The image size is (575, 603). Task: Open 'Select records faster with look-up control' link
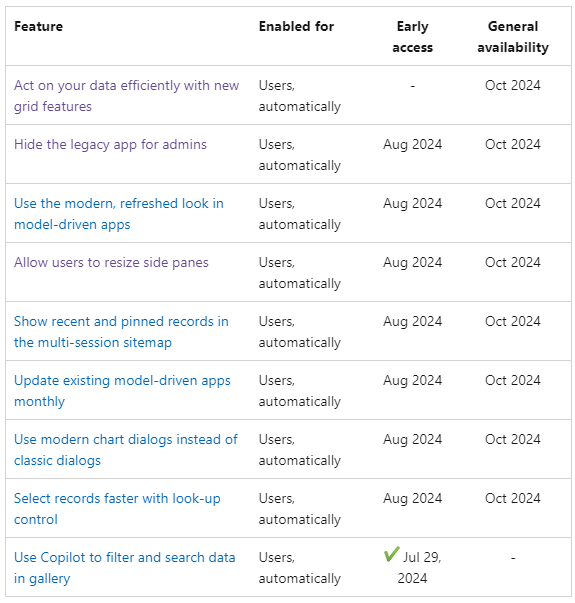click(117, 509)
